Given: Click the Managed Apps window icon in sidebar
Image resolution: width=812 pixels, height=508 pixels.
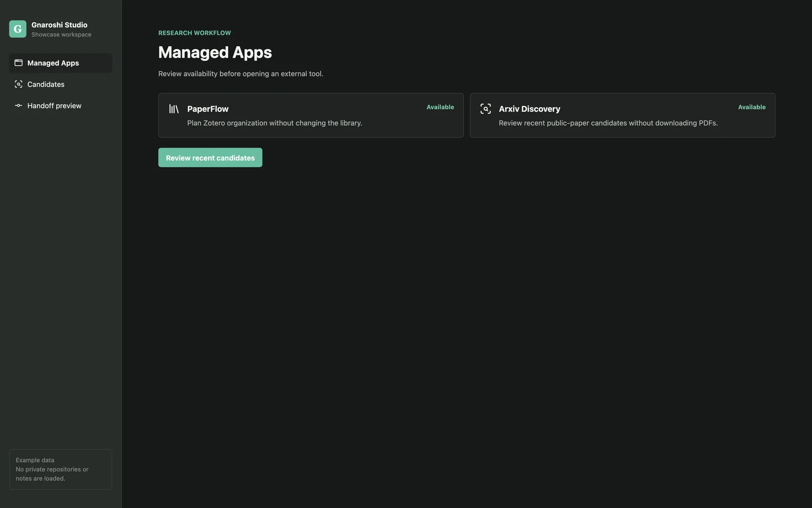Looking at the screenshot, I should click(x=18, y=63).
